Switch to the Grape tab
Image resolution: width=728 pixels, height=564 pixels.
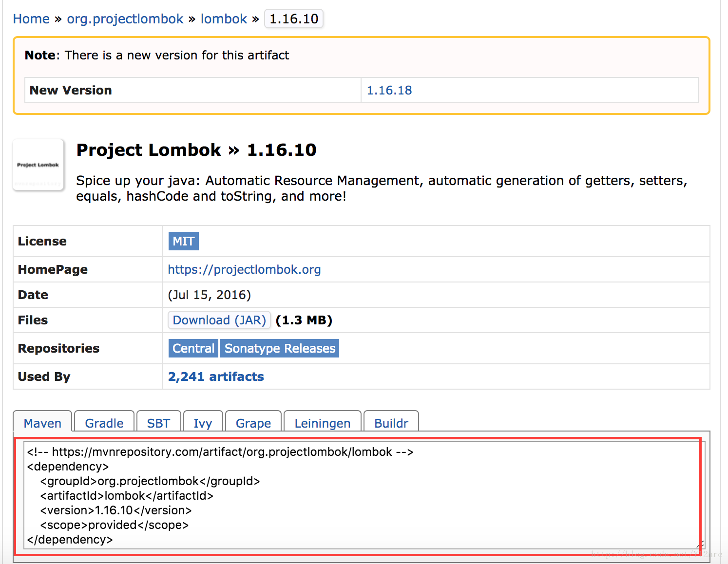253,422
